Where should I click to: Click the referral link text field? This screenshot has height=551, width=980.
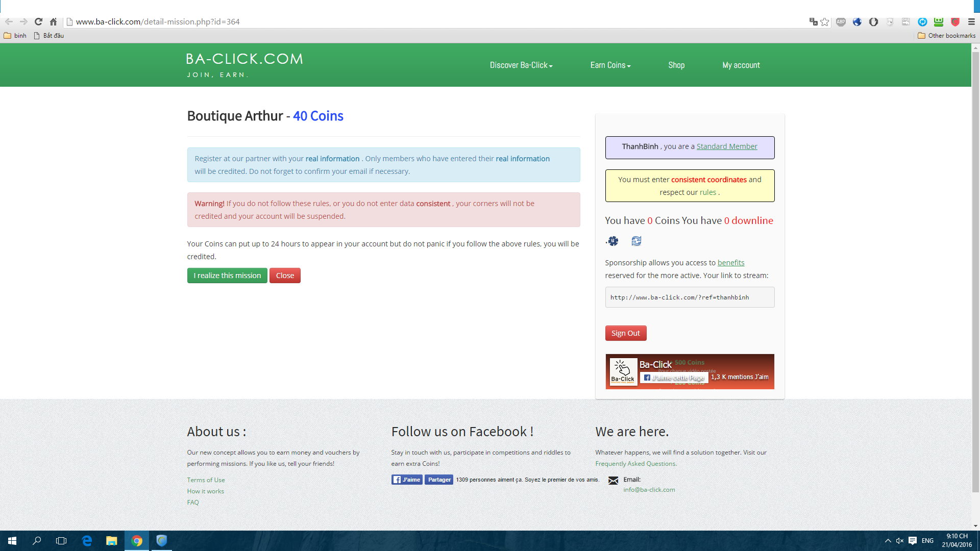(690, 297)
